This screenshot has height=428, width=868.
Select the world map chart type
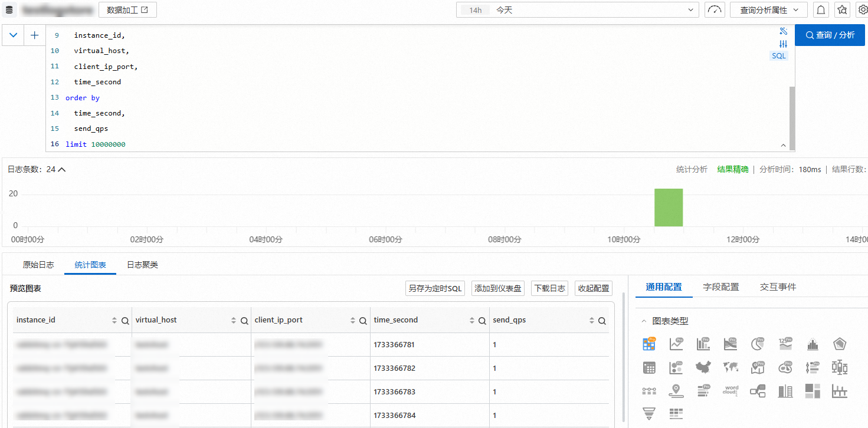click(x=730, y=368)
